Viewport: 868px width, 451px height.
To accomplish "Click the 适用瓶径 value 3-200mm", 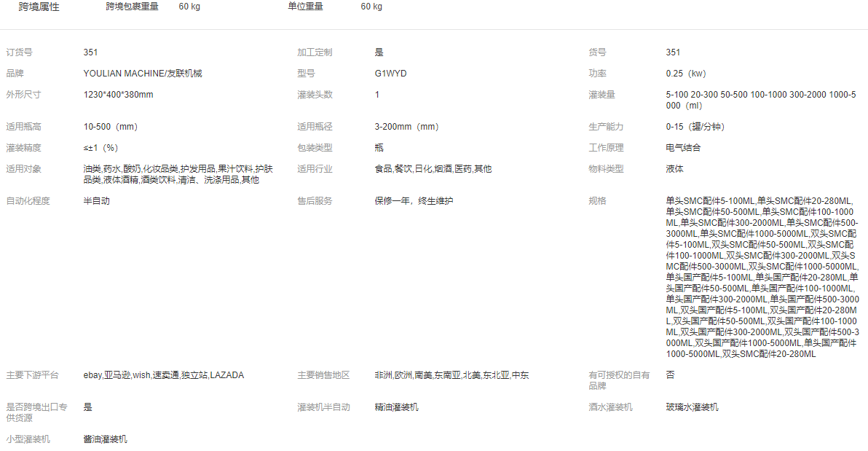I will [x=406, y=127].
